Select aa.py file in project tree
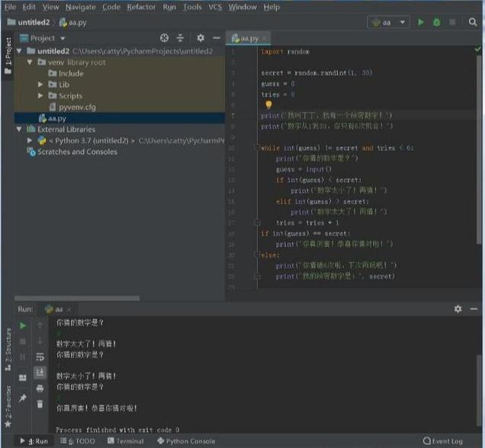The height and width of the screenshot is (448, 485). pyautogui.click(x=56, y=118)
